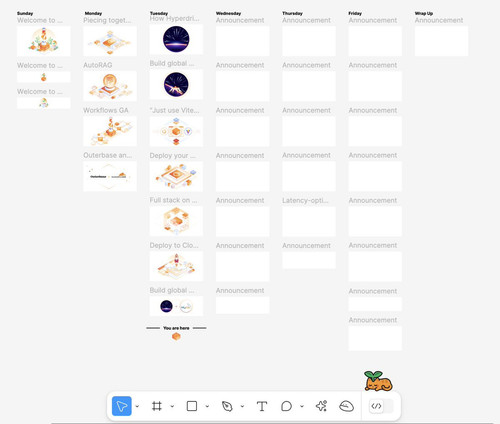Select the Monday column heading
Screen dimensions: 500x424
click(93, 13)
